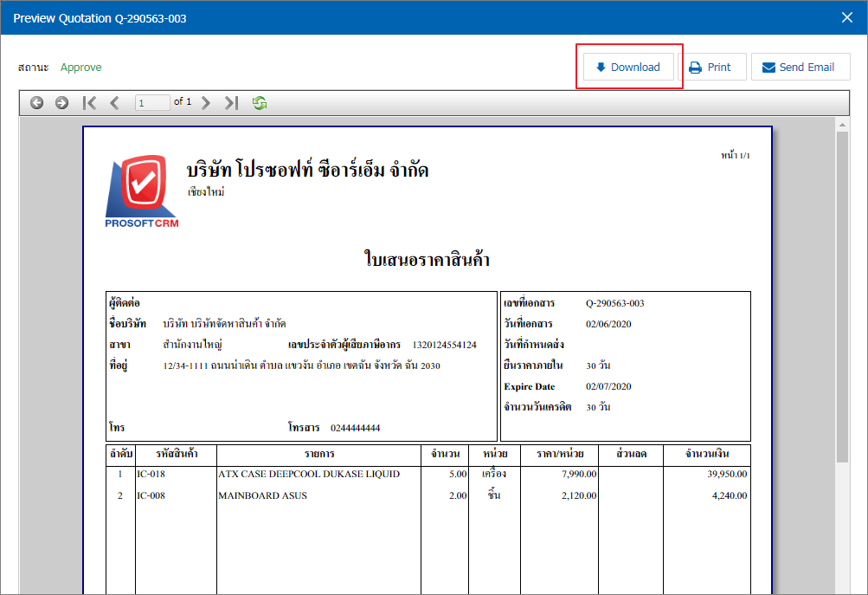Click the scrollbar up arrow

click(x=842, y=125)
